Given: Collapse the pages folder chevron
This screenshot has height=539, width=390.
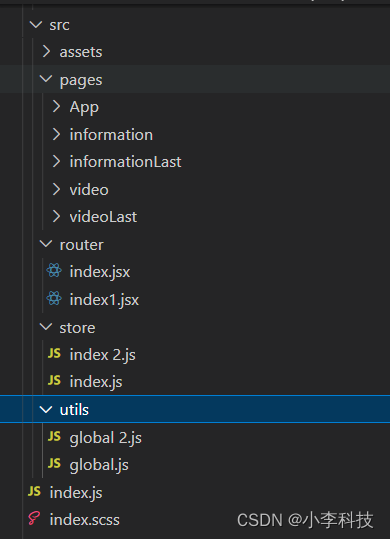Looking at the screenshot, I should click(46, 79).
